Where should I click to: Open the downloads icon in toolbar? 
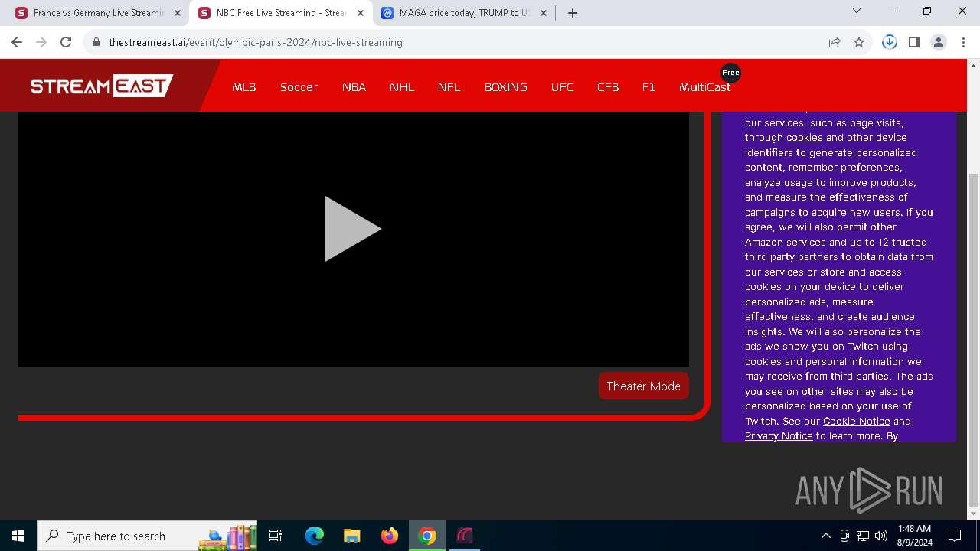click(890, 42)
